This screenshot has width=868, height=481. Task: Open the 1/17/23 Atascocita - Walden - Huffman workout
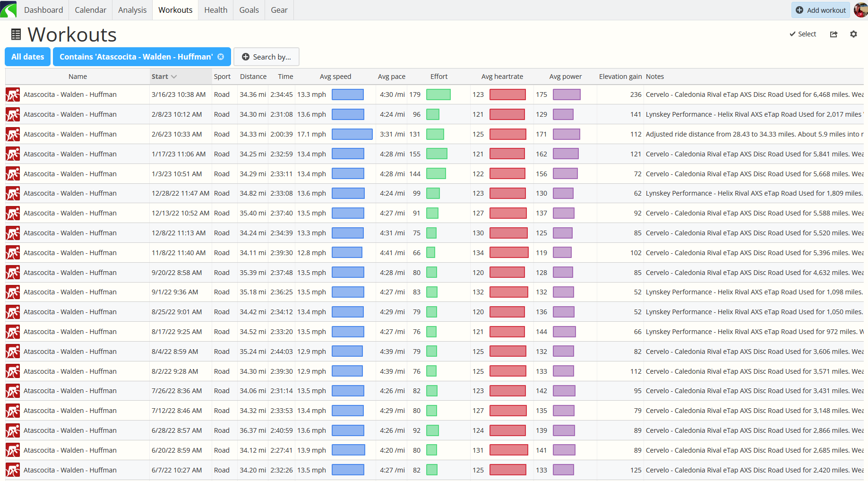[x=70, y=154]
